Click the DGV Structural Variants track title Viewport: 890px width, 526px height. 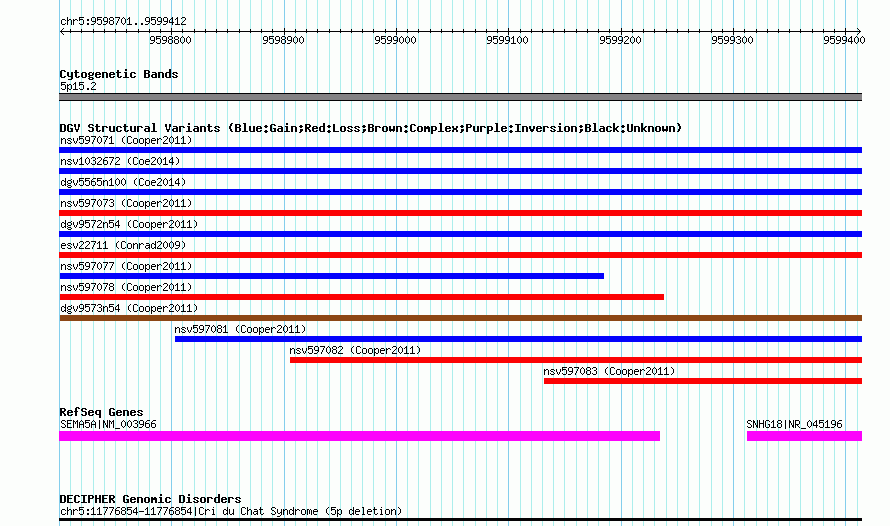coord(370,128)
